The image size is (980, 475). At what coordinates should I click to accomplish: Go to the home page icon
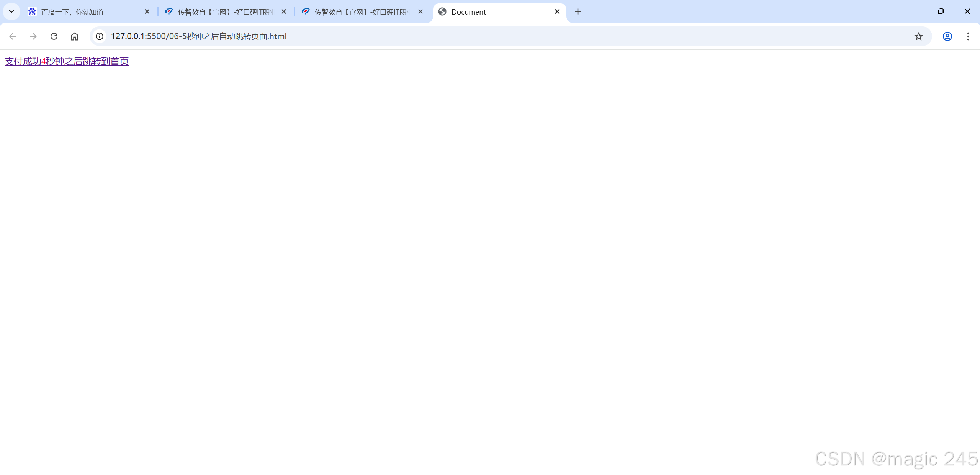(75, 36)
